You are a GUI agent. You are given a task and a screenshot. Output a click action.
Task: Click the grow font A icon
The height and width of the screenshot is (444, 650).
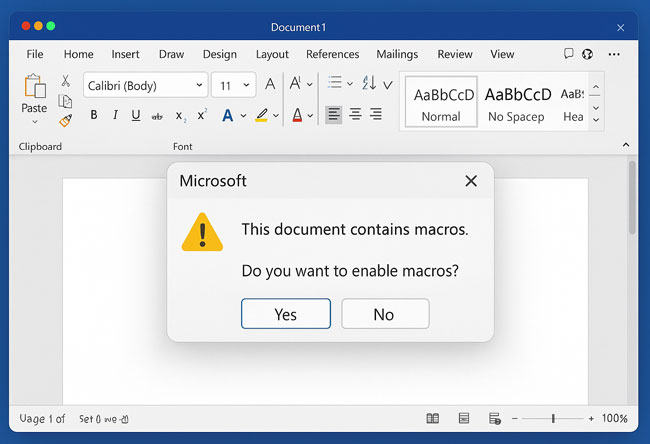270,84
